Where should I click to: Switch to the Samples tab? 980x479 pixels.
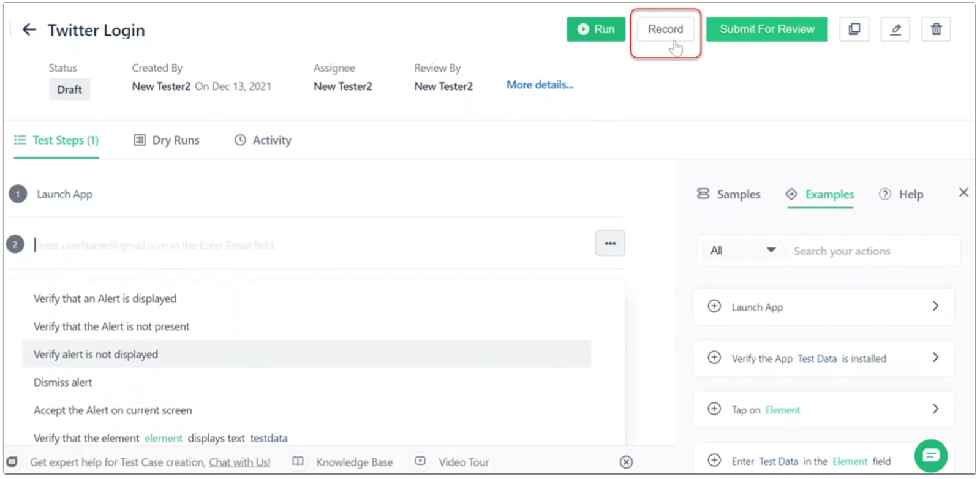tap(729, 194)
